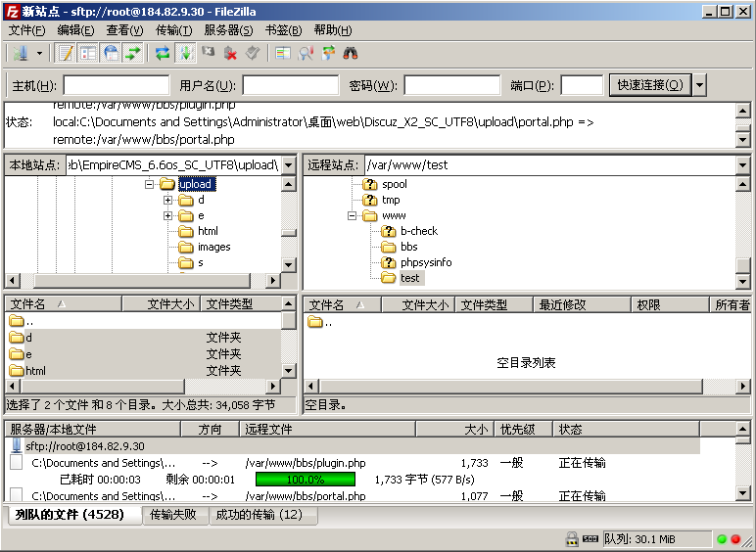This screenshot has width=756, height=552.
Task: Click the local file list horizontal scrollbar
Action: (143, 386)
